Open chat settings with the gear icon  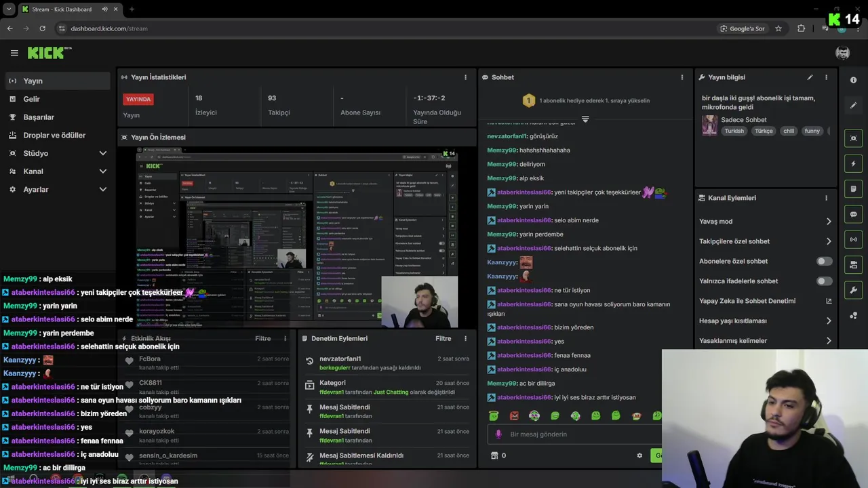639,455
